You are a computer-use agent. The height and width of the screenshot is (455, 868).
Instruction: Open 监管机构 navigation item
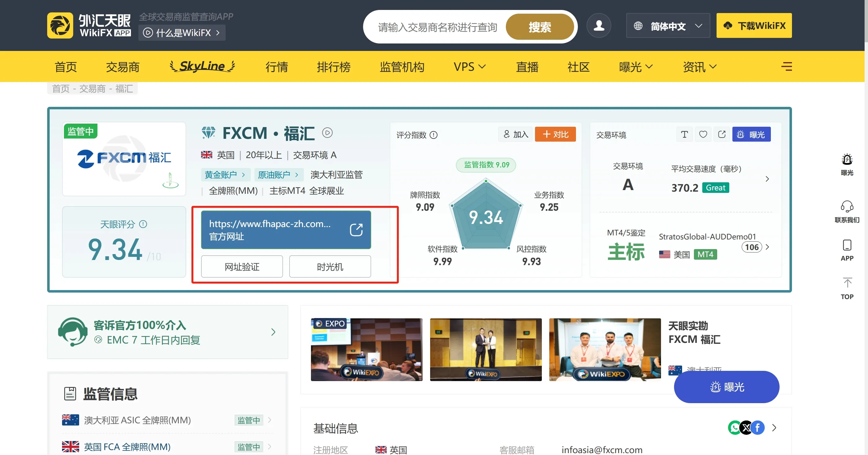[402, 67]
